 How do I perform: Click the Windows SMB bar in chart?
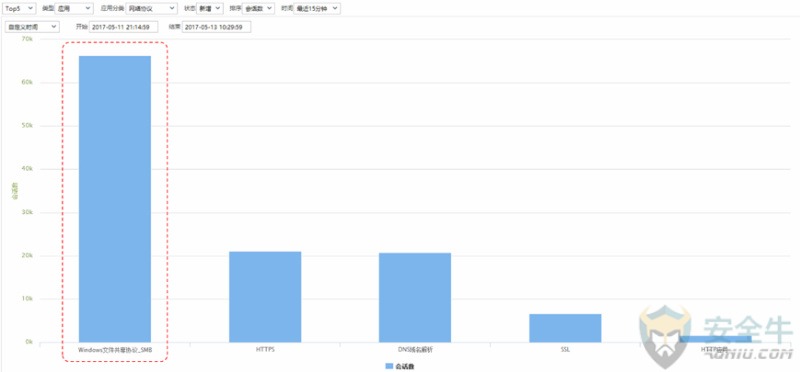115,199
